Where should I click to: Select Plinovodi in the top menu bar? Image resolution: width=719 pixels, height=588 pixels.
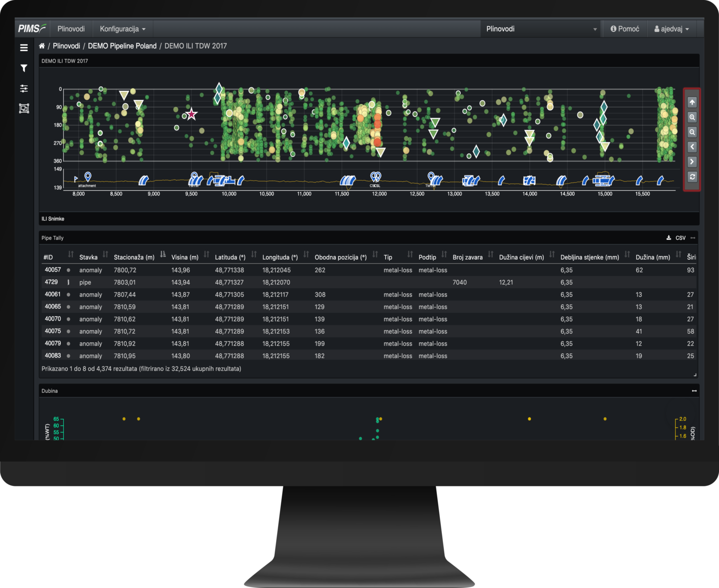[71, 29]
